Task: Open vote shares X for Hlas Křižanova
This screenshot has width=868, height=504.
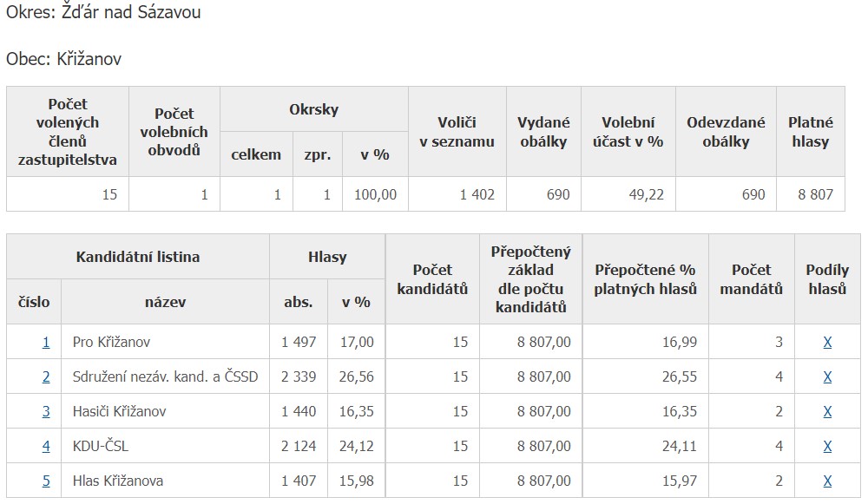Action: 827,481
